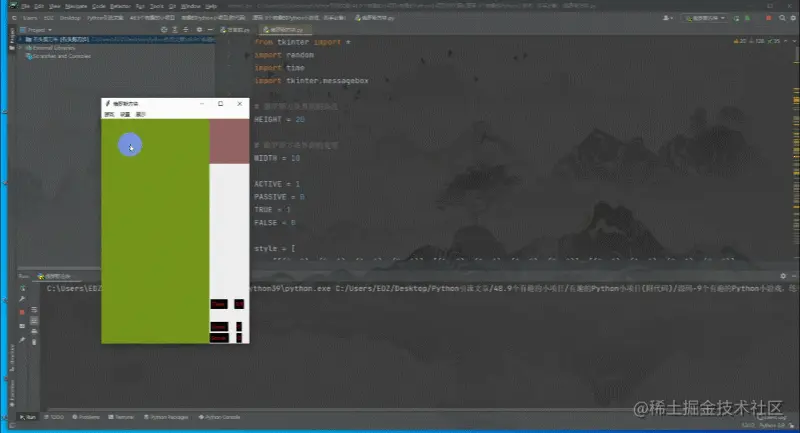Open IDE settings gear in top toolbar
This screenshot has width=800, height=433.
[793, 18]
